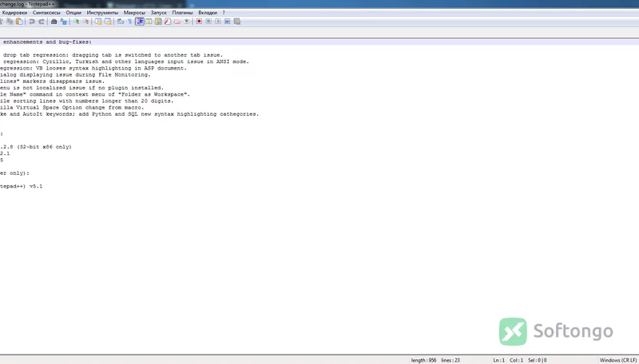Start macro recording red button
Screen dimensions: 639x364
pyautogui.click(x=199, y=22)
